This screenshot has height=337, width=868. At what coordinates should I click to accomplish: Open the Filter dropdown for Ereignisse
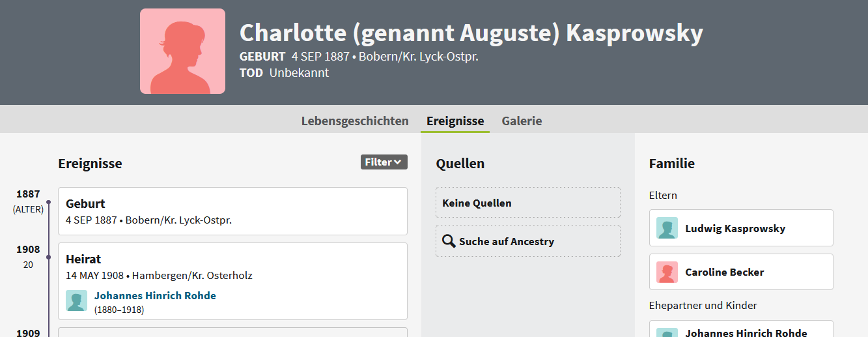[x=384, y=162]
